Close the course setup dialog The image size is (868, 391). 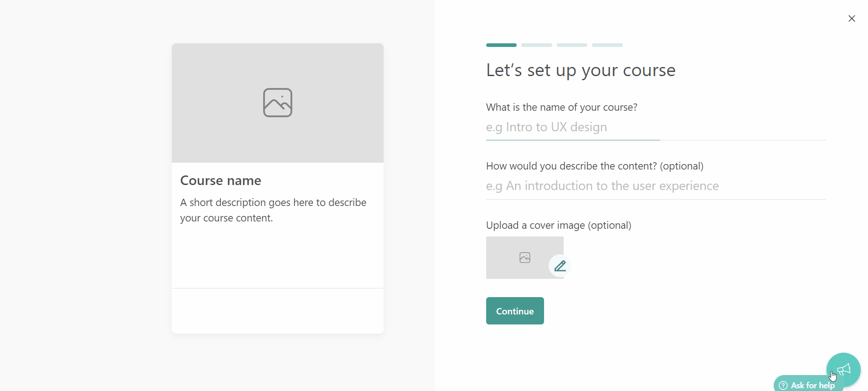(852, 18)
